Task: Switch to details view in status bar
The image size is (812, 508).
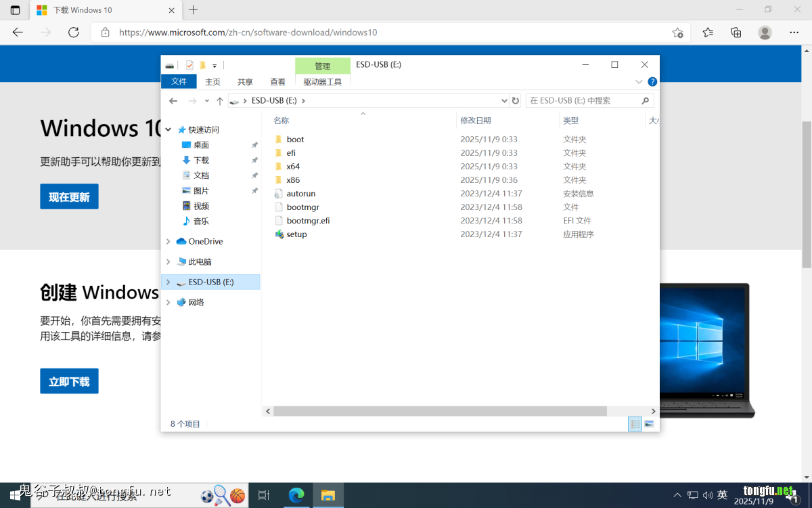Action: pos(635,424)
